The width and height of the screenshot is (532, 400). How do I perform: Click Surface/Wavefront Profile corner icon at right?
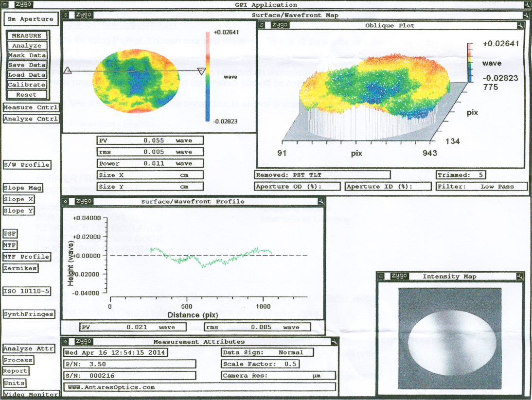pos(320,201)
